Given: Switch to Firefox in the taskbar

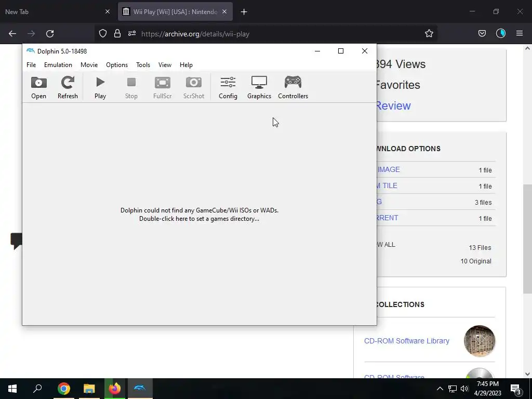Looking at the screenshot, I should click(x=115, y=389).
